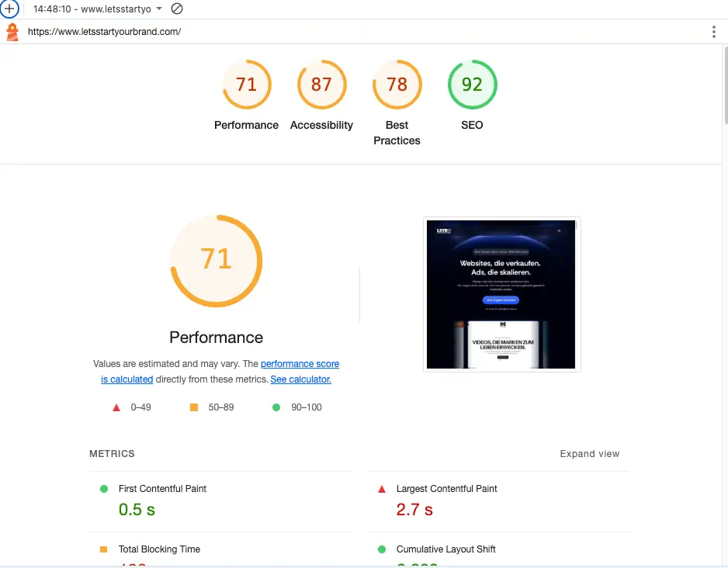Click the orange square beside Total Blocking Time

[x=104, y=549]
